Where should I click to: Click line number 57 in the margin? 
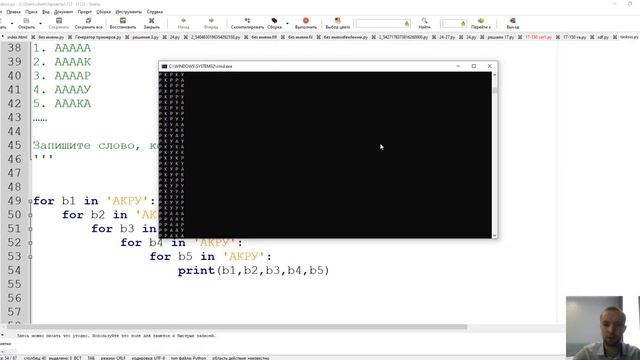(14, 312)
